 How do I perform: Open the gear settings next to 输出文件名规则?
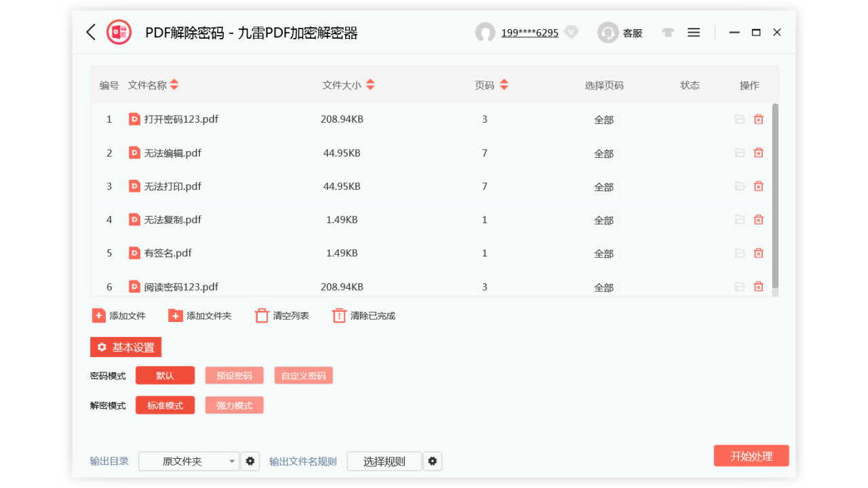(433, 461)
